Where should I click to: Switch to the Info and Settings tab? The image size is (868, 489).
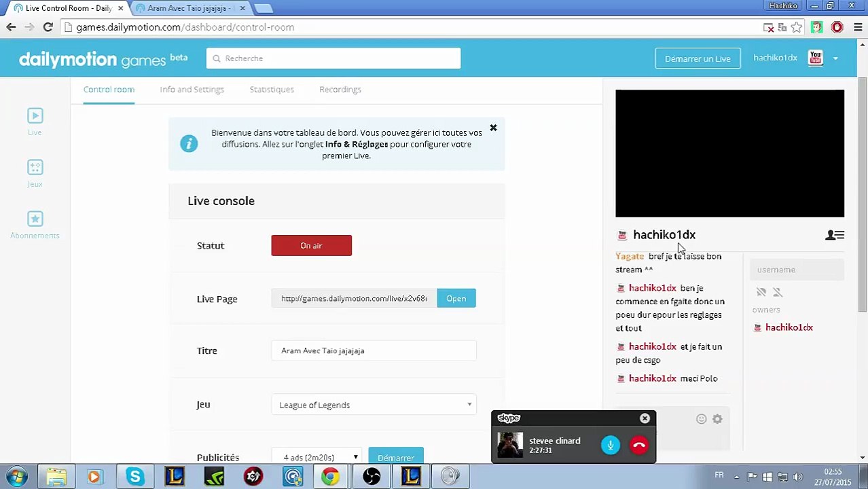click(x=192, y=90)
